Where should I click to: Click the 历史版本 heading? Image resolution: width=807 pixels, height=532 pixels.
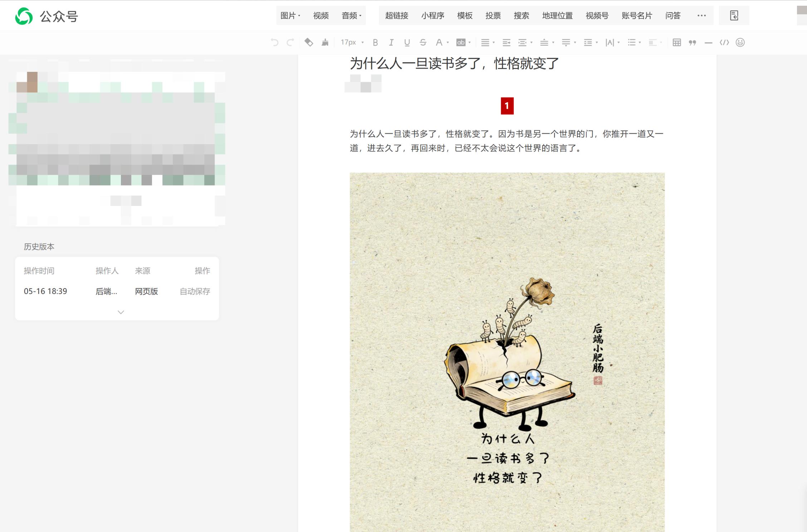tap(39, 247)
